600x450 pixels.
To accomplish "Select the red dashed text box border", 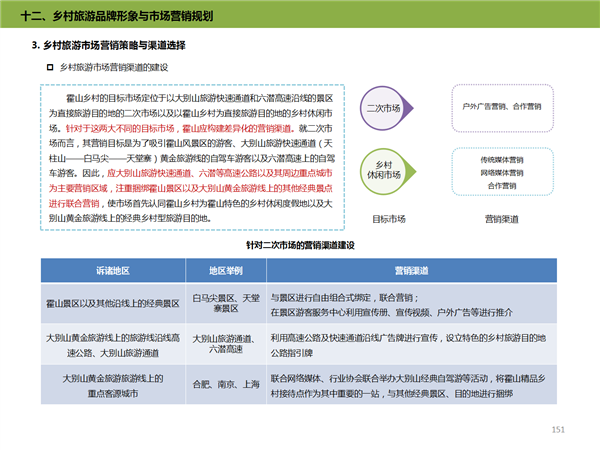I will [x=41, y=150].
